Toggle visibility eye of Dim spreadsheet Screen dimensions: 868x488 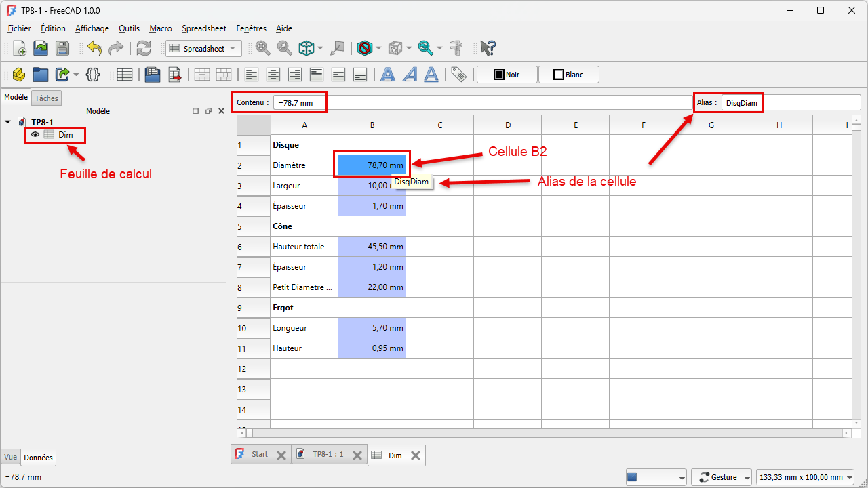[35, 135]
